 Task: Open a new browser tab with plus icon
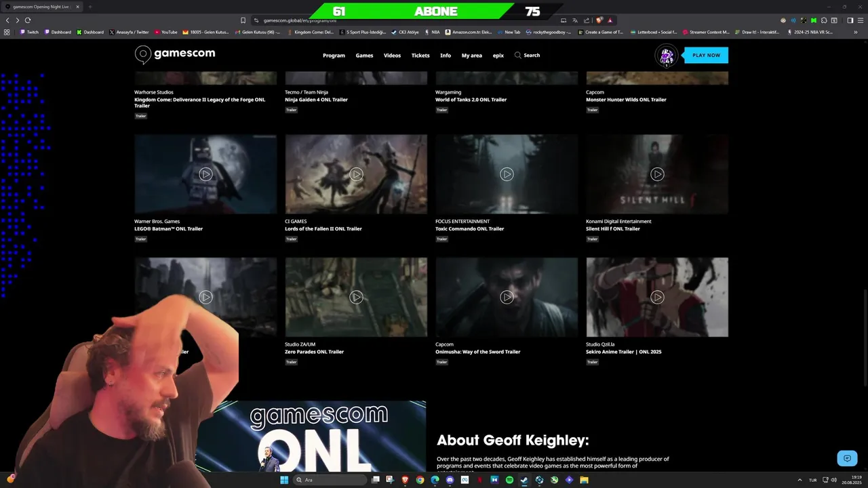pos(90,7)
